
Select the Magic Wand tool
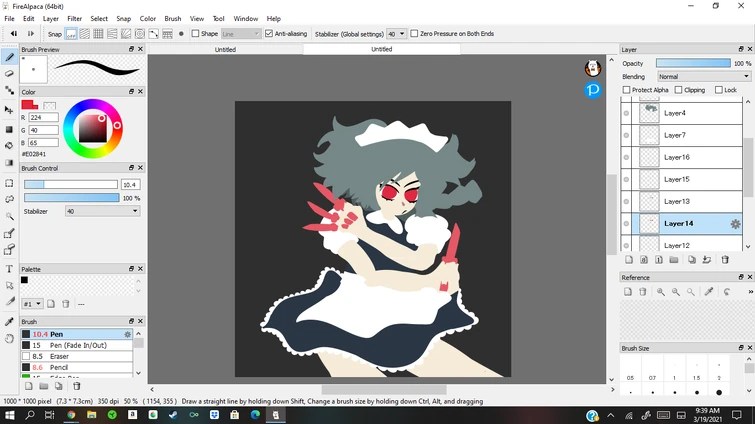point(9,216)
